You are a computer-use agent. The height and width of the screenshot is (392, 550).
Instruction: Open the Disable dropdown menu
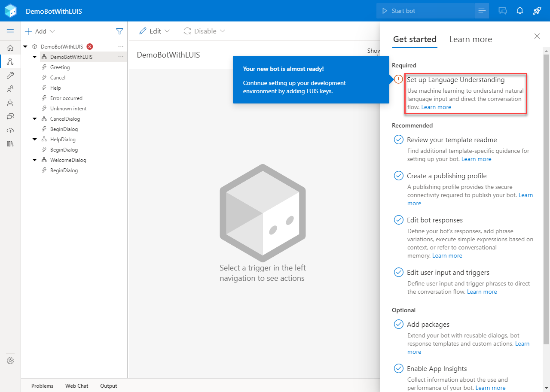coord(205,31)
